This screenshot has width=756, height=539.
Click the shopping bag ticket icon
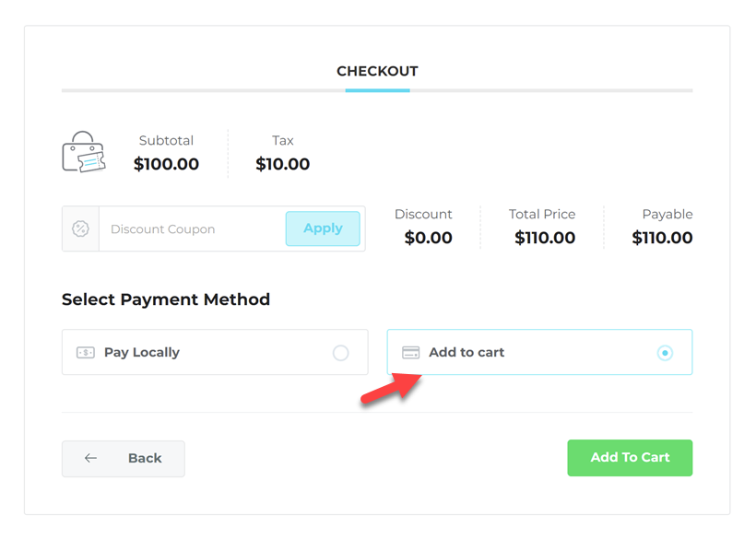pyautogui.click(x=84, y=152)
